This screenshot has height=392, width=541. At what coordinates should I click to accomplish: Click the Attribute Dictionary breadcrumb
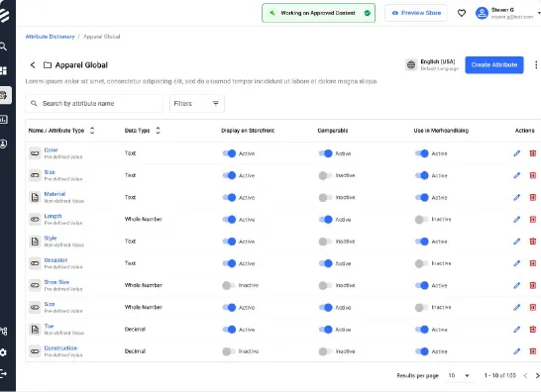pos(50,37)
